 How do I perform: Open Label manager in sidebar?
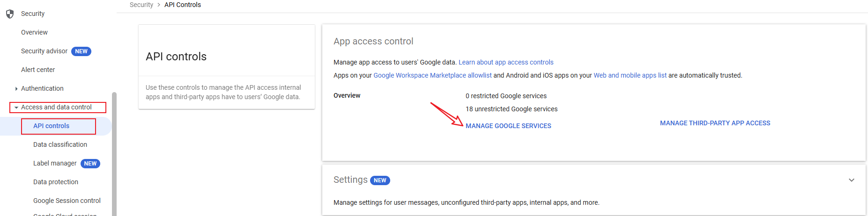pyautogui.click(x=55, y=163)
